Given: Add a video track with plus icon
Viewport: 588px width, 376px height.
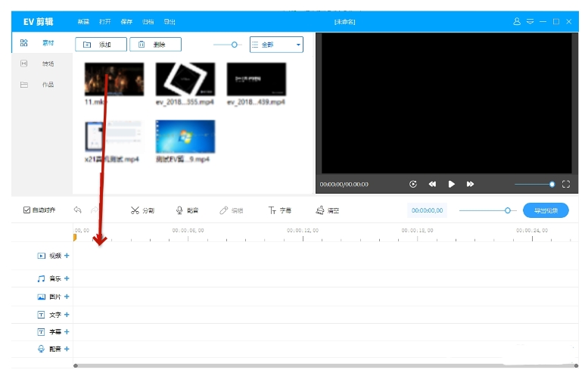Looking at the screenshot, I should (67, 256).
